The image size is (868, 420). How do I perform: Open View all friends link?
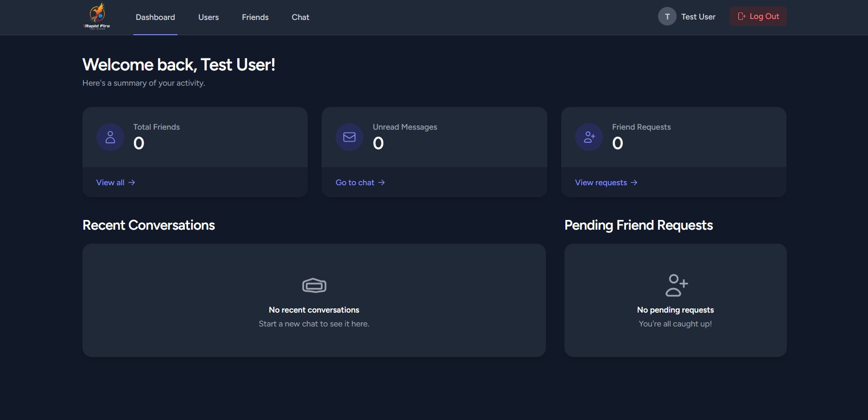110,182
